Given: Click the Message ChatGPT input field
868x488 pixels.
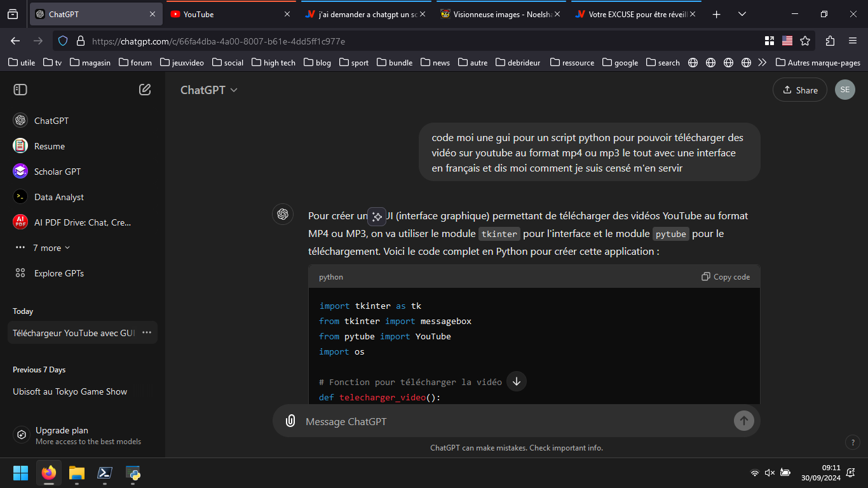Looking at the screenshot, I should point(515,421).
